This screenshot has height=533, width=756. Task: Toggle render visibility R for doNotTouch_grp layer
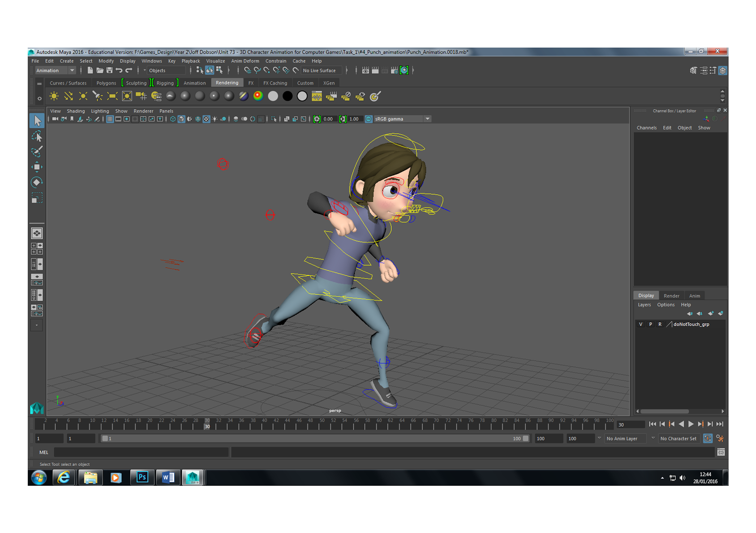[x=660, y=324]
